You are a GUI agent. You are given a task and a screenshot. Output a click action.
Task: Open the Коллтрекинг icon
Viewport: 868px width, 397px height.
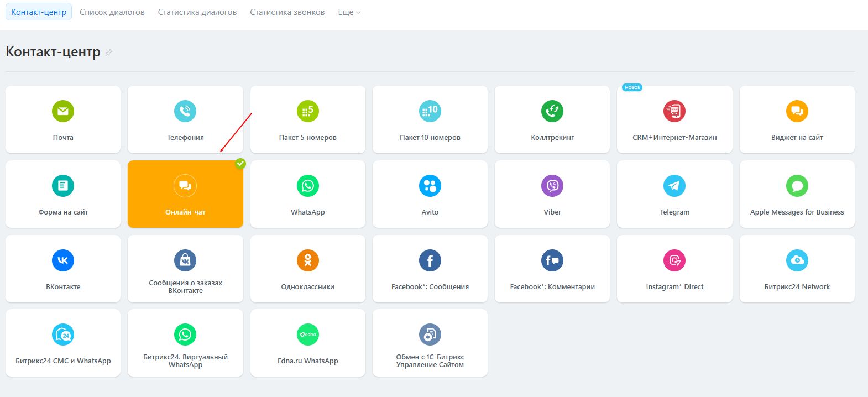click(x=552, y=111)
